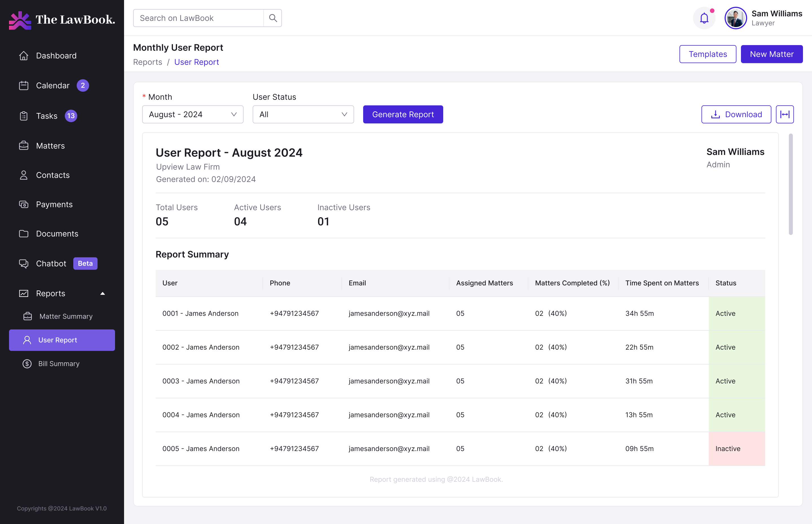The width and height of the screenshot is (812, 524).
Task: Click Reports breadcrumb link
Action: (147, 62)
